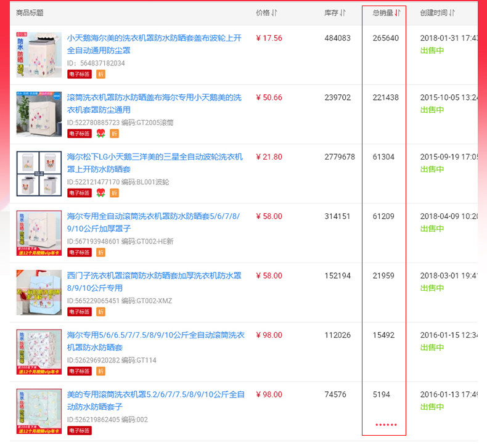Screen dimensions: 487x448
Task: Open thumbnail of product ID 526219862405
Action: click(x=39, y=411)
